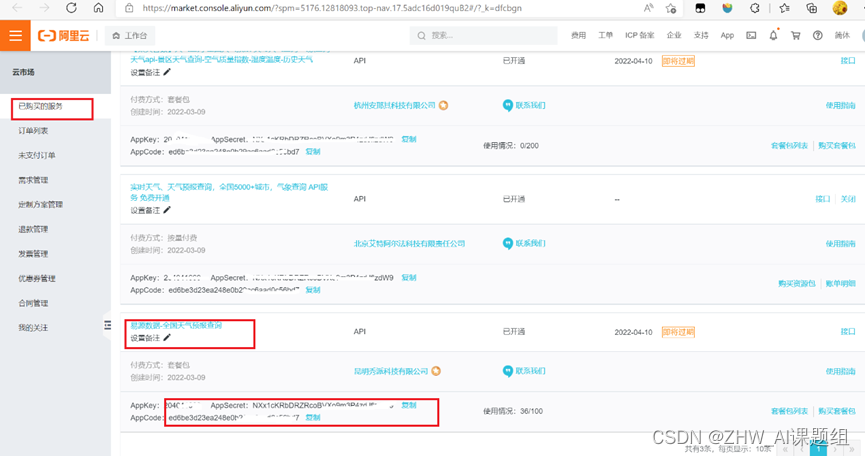This screenshot has width=865, height=456.
Task: Open the help question-mark icon
Action: 818,35
